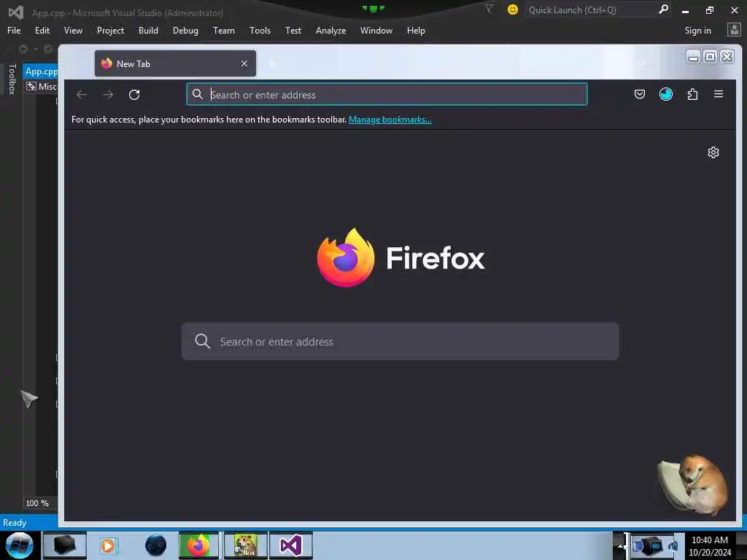The image size is (747, 560).
Task: Select the App.cpp document tab
Action: (42, 71)
